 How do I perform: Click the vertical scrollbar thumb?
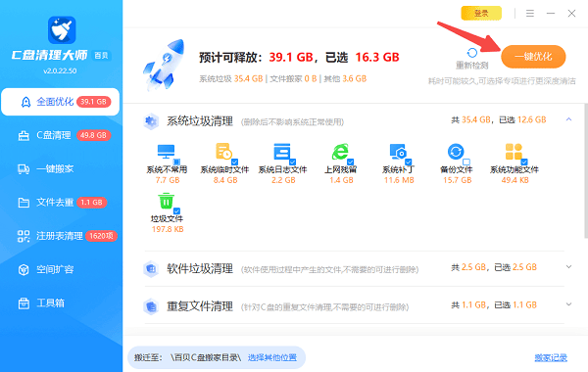tap(586, 170)
